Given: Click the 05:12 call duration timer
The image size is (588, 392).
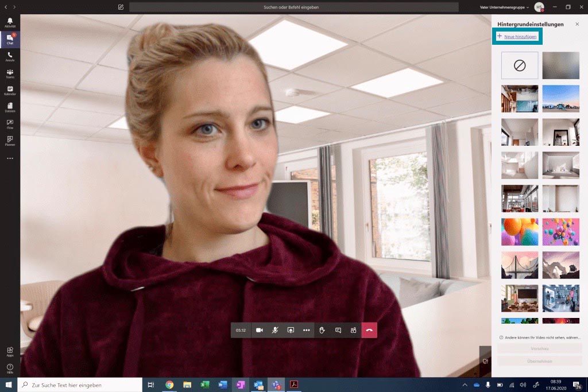Looking at the screenshot, I should 241,330.
